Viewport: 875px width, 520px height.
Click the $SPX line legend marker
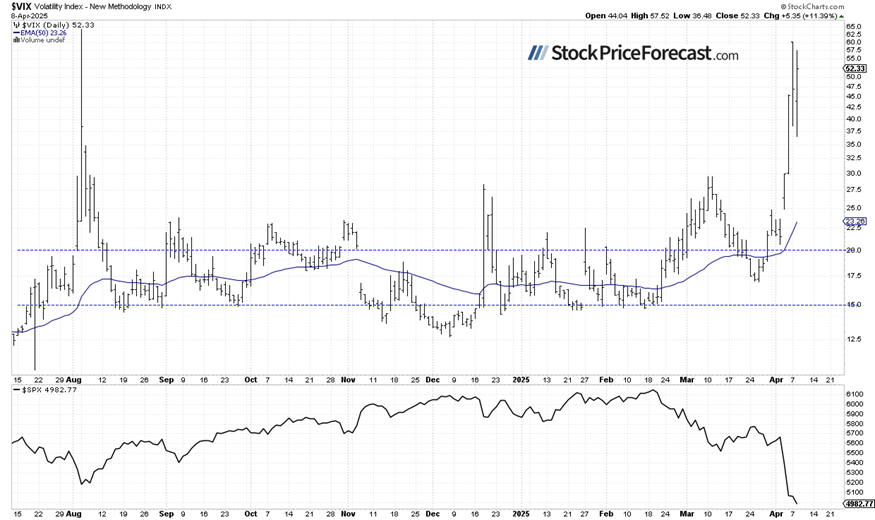click(x=16, y=388)
